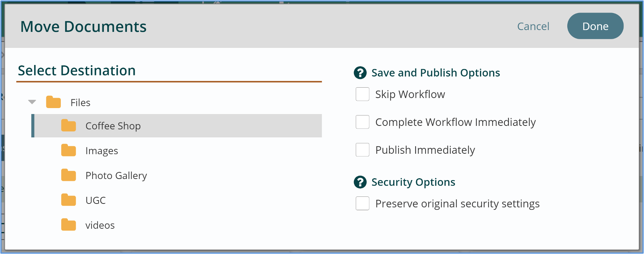Click the videos folder icon
644x254 pixels.
pos(69,225)
